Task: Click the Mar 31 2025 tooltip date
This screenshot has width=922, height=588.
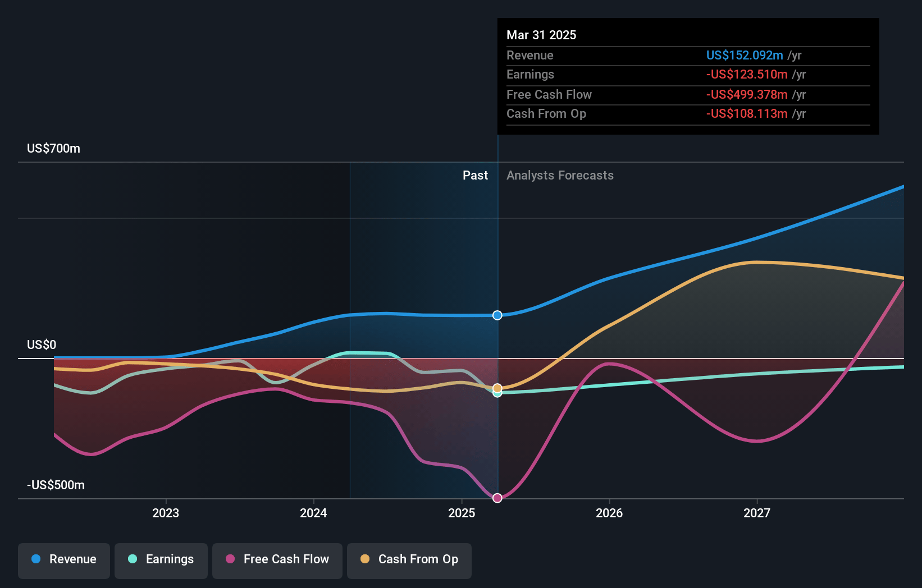Action: (541, 35)
